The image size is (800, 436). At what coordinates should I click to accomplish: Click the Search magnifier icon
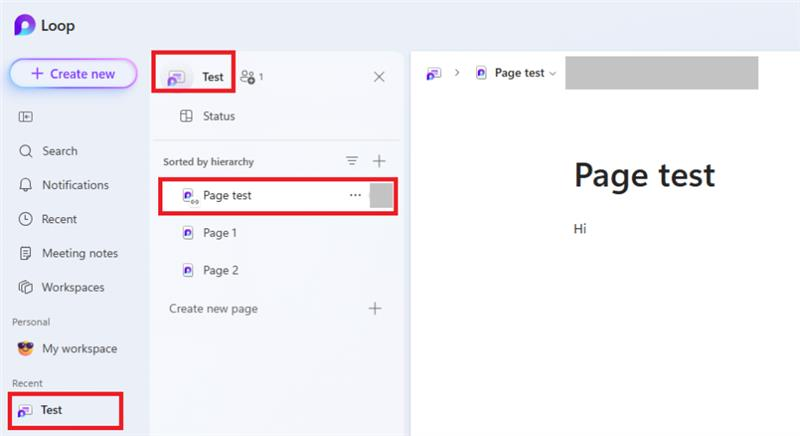[26, 151]
